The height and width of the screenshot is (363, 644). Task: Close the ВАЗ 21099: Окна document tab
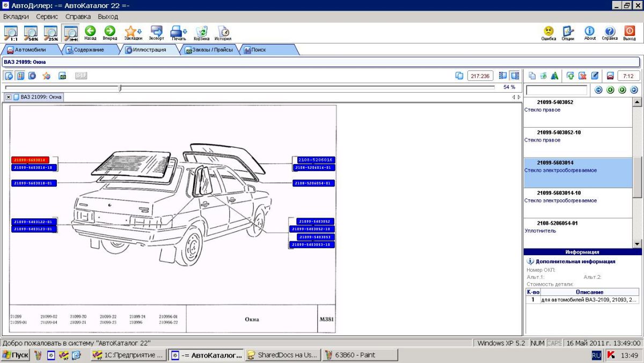[x=9, y=97]
